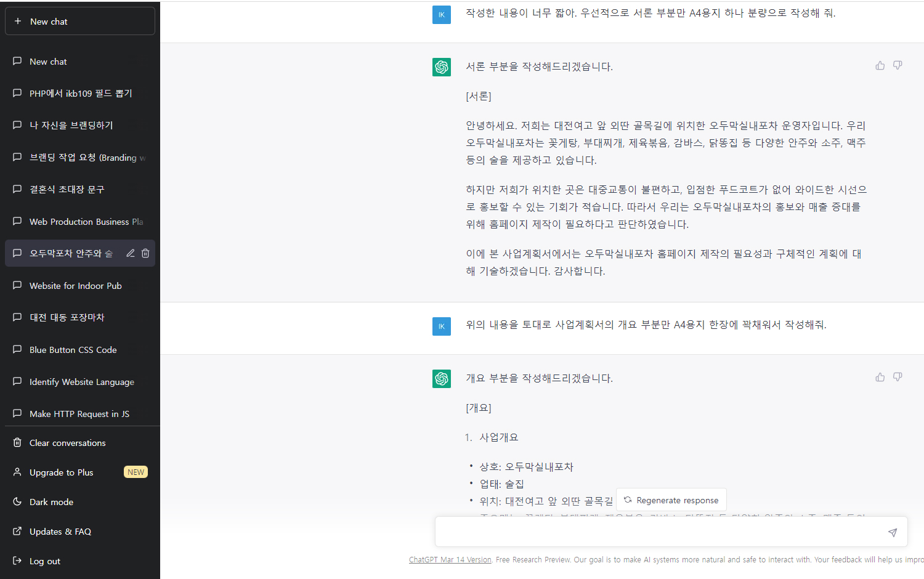Open the ChatGPT Mar 14 Version link
The image size is (924, 579).
450,560
